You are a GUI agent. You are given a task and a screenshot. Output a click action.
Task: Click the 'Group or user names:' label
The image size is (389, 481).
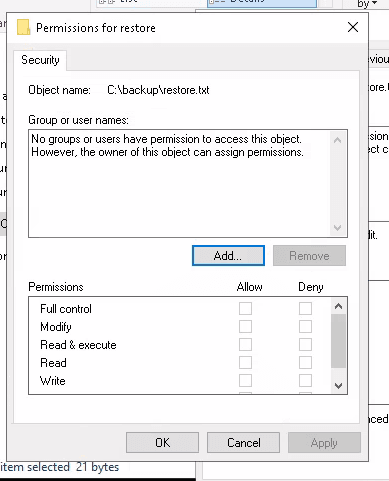78,120
